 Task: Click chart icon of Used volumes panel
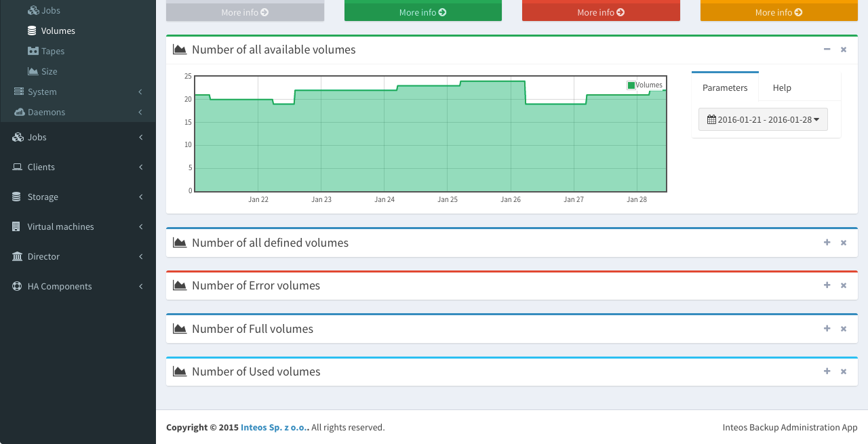[180, 371]
